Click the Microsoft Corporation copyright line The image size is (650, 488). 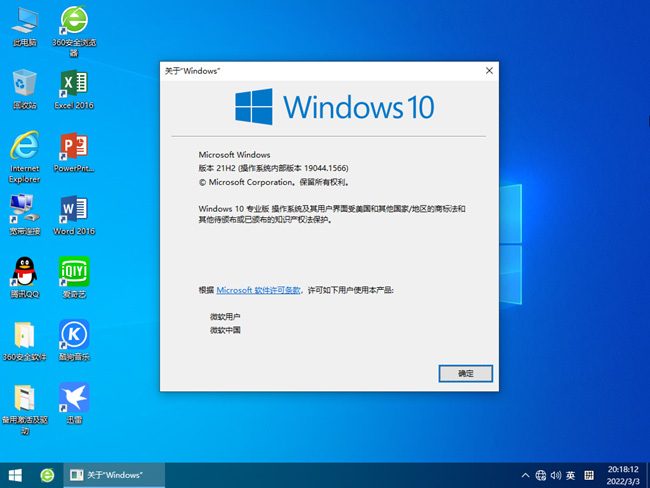274,182
